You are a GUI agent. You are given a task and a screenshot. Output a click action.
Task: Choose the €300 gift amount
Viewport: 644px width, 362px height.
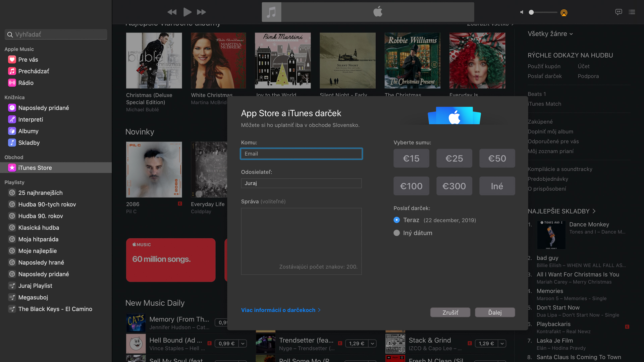tap(454, 186)
